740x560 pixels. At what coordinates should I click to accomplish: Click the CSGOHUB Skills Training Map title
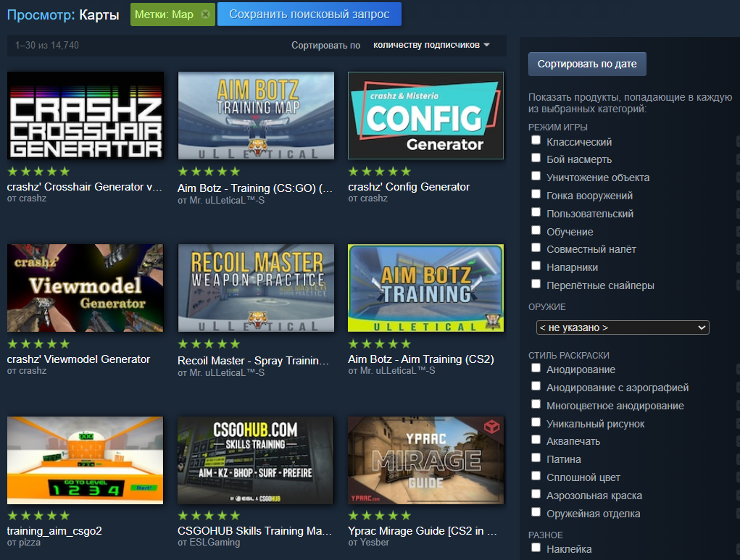pos(255,531)
